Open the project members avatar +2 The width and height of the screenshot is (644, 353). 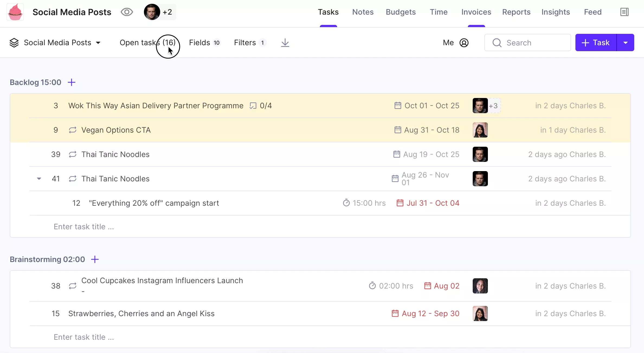(x=160, y=12)
